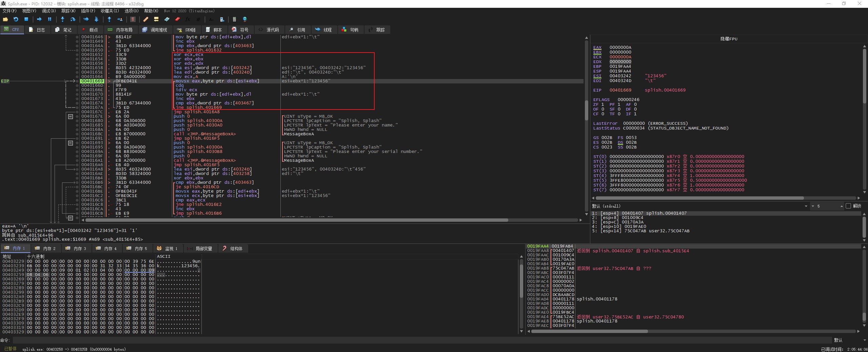Open the calculator toolbar icon
This screenshot has height=352, width=868.
coord(234,19)
